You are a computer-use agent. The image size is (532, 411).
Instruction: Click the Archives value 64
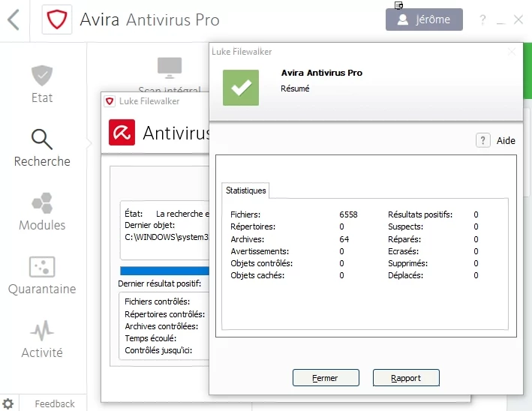[344, 239]
